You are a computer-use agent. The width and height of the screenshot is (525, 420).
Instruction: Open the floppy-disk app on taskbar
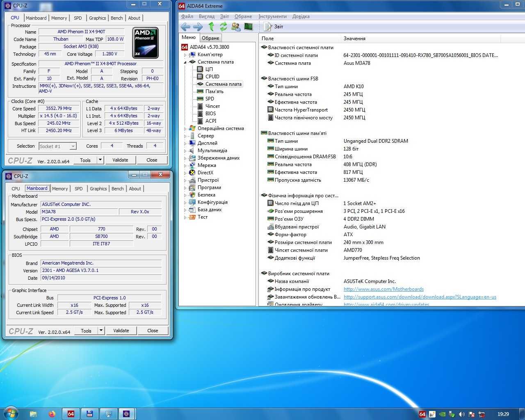point(89,414)
